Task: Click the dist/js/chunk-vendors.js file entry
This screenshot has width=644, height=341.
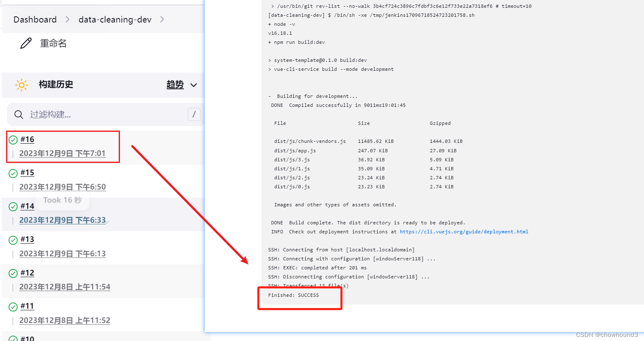Action: 310,141
